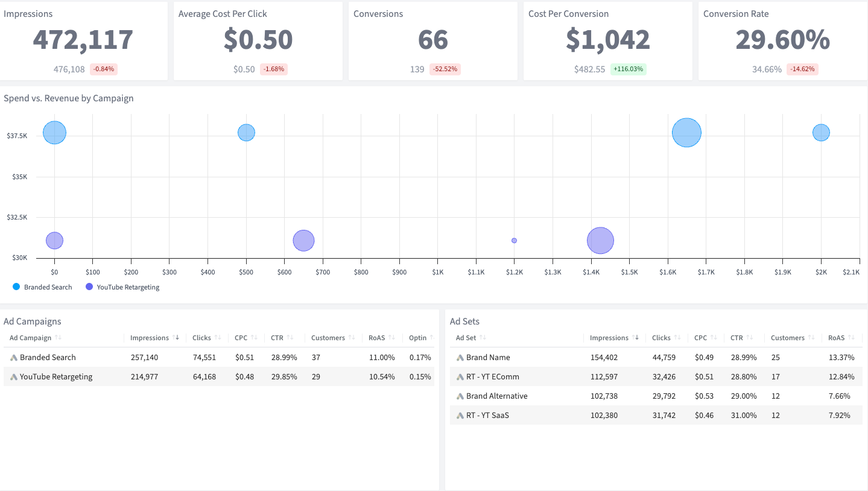Click Google Ads icon beside YouTube Retargeting campaign
Viewport: 868px width, 491px height.
click(13, 377)
